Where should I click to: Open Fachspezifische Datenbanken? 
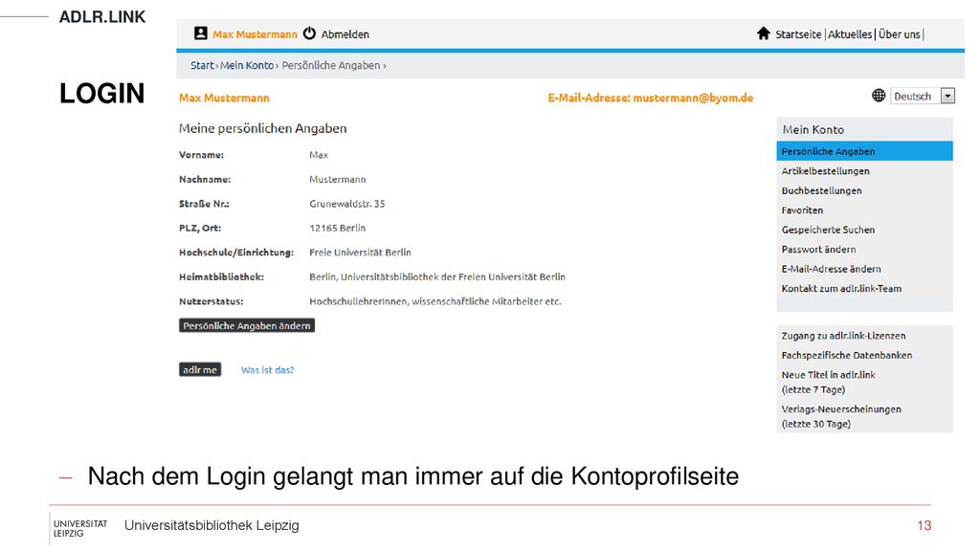point(846,355)
